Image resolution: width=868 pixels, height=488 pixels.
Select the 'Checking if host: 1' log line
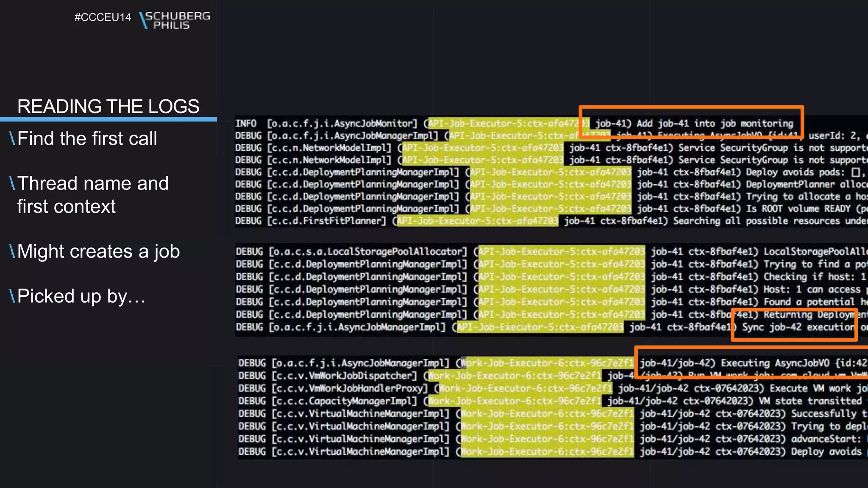pyautogui.click(x=552, y=277)
